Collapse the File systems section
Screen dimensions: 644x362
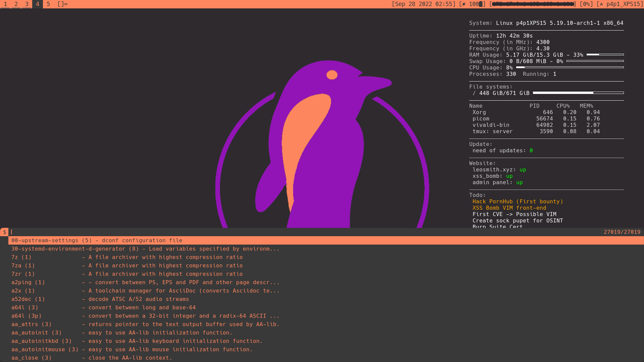(490, 87)
